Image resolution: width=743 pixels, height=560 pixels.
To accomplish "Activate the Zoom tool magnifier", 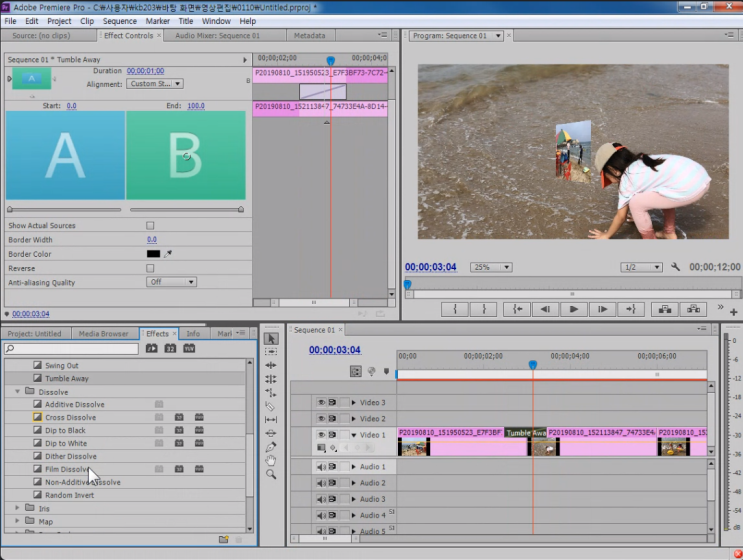I will [x=271, y=474].
